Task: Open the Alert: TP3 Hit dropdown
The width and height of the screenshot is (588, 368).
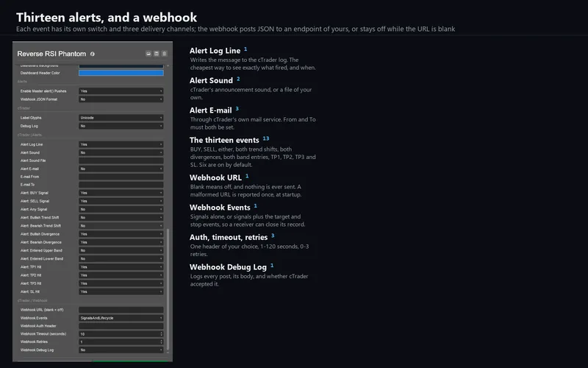Action: click(121, 283)
